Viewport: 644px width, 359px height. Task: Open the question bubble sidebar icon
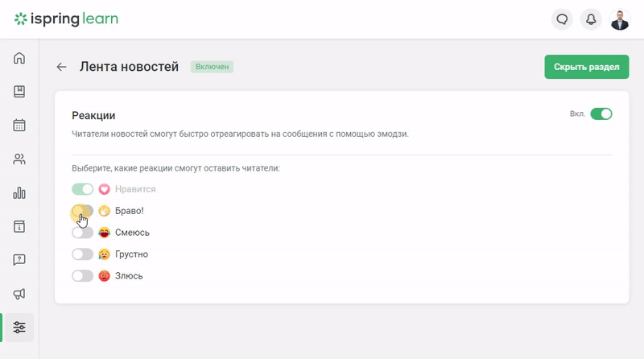click(x=19, y=260)
